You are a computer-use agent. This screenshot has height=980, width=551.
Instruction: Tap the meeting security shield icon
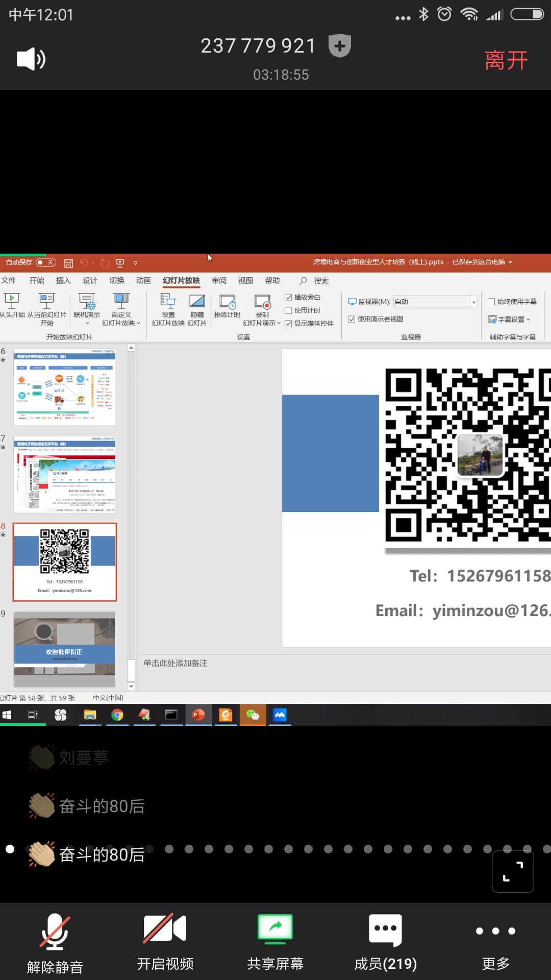click(x=340, y=46)
